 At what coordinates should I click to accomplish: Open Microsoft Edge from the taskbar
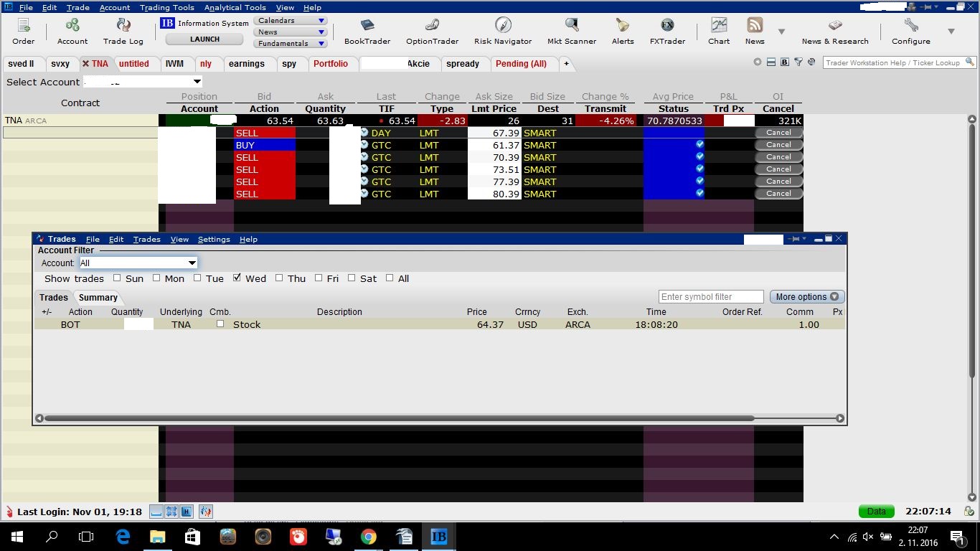point(123,537)
